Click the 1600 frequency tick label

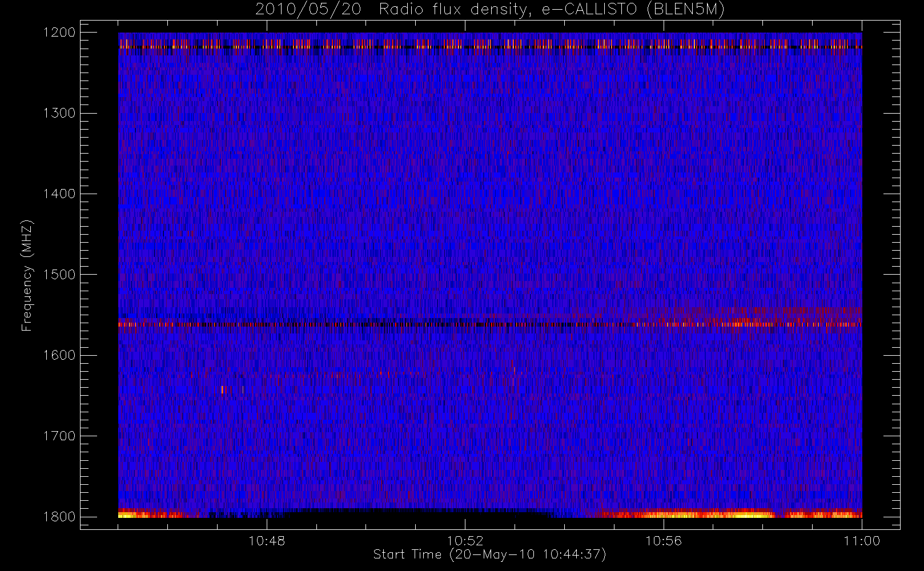pos(59,355)
